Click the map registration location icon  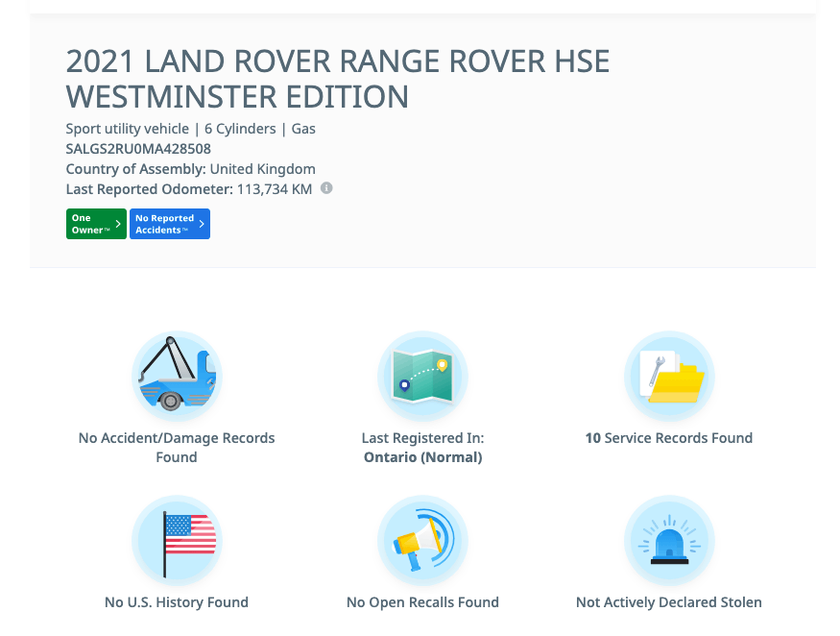(422, 377)
